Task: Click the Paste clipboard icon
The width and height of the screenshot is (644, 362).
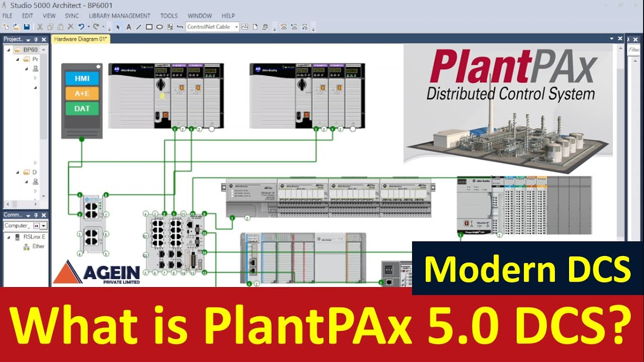Action: coord(60,27)
